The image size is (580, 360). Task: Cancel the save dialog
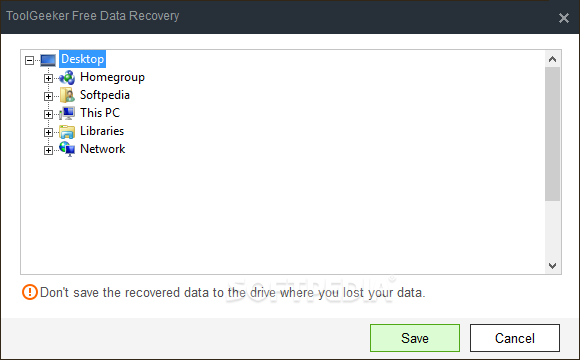[x=515, y=338]
